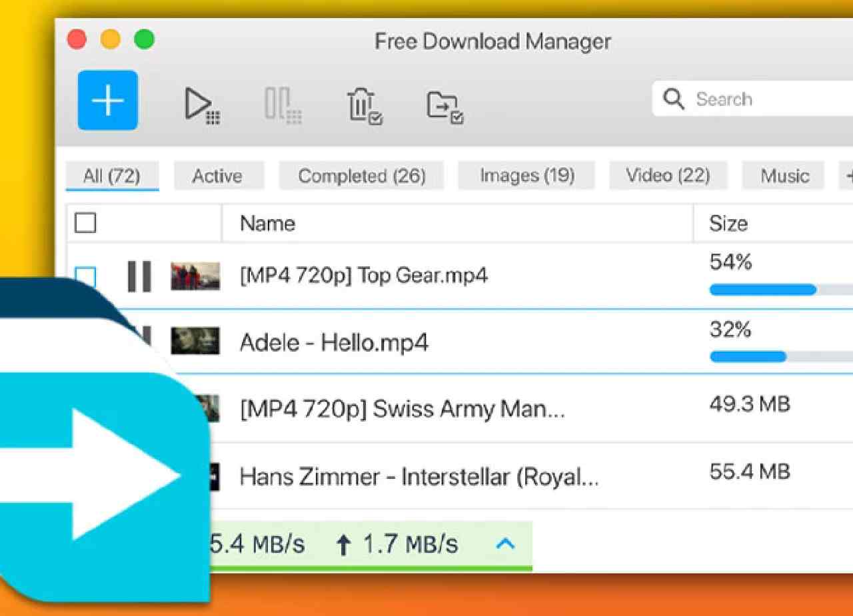Click the Top Gear video thumbnail
Image resolution: width=853 pixels, height=616 pixels.
[x=195, y=276]
